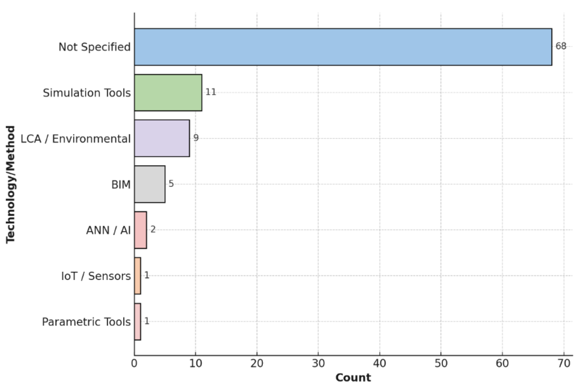586x392 pixels.
Task: Select the pink ANN / AI bar
Action: [140, 230]
